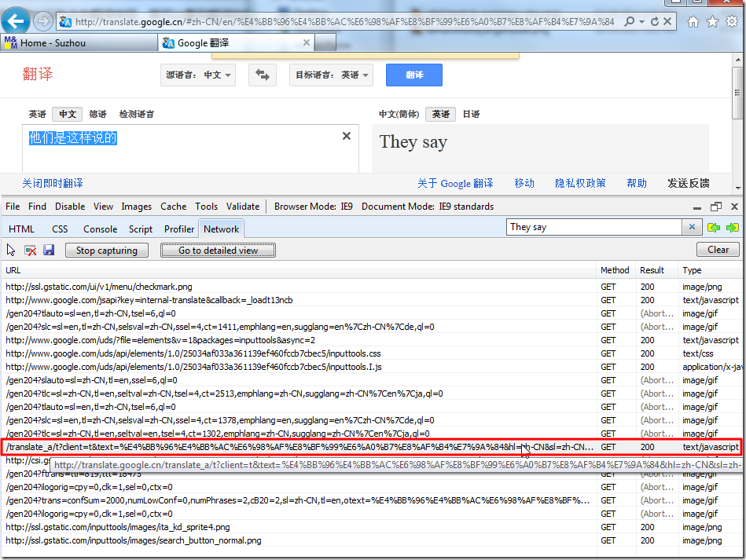
Task: Open the browser settings gear icon
Action: pyautogui.click(x=731, y=21)
